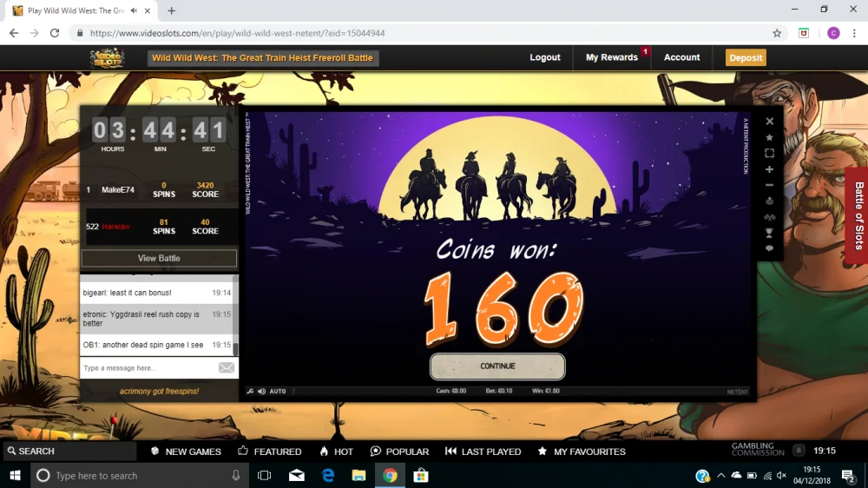
Task: Click 'acrimony got freespins!' notice
Action: coord(160,391)
